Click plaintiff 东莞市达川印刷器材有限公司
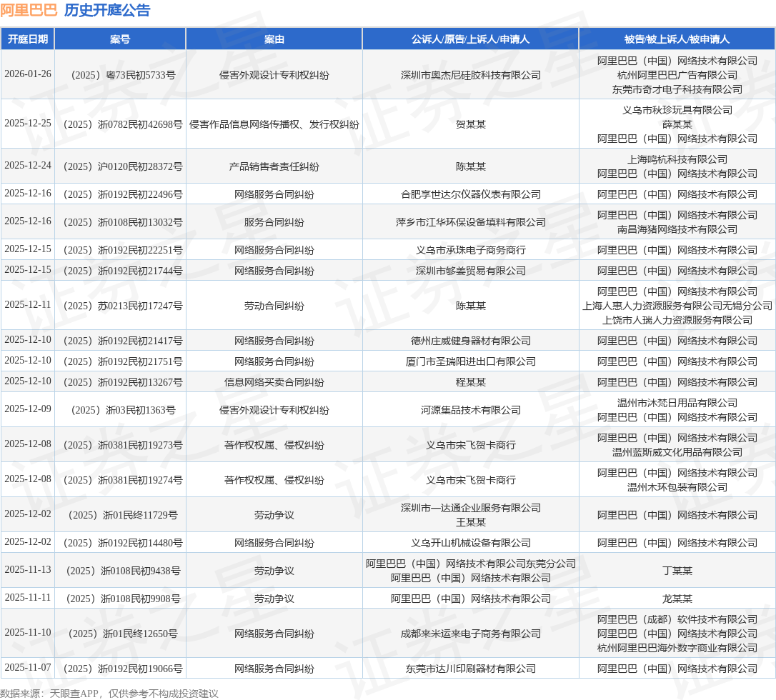Screen dimensions: 776x700 tap(470, 669)
